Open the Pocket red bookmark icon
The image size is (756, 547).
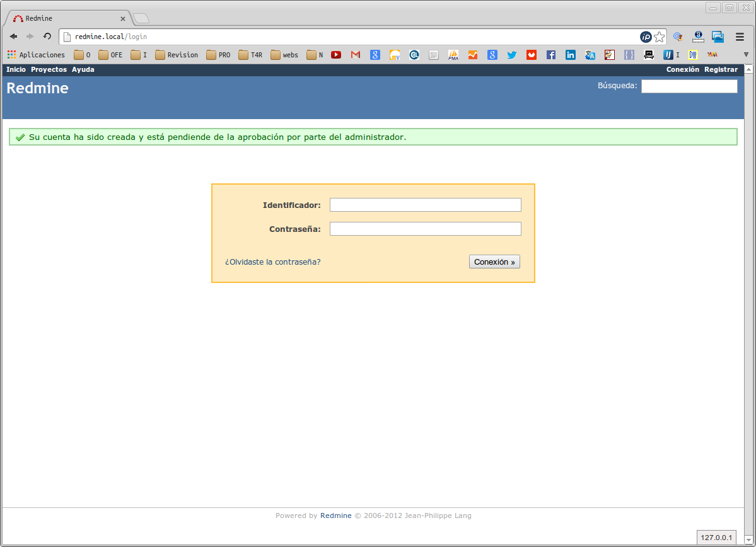tap(532, 55)
